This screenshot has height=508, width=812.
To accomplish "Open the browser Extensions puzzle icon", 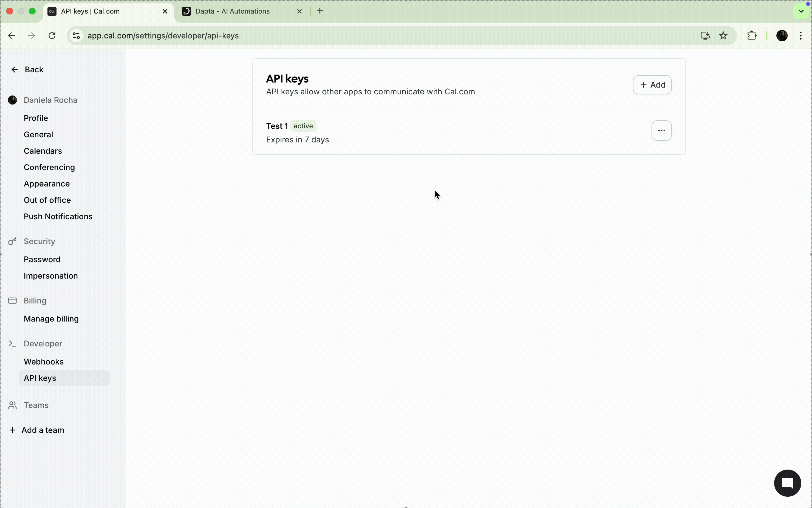I will coord(752,36).
